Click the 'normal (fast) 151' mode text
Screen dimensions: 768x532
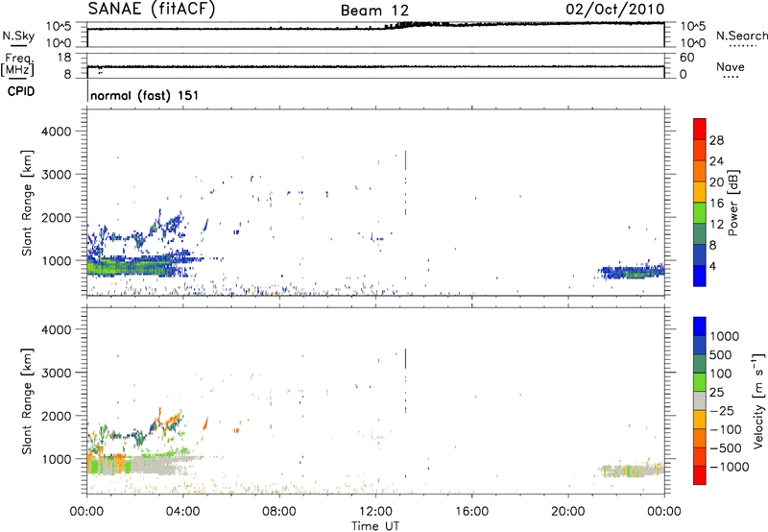click(x=145, y=95)
